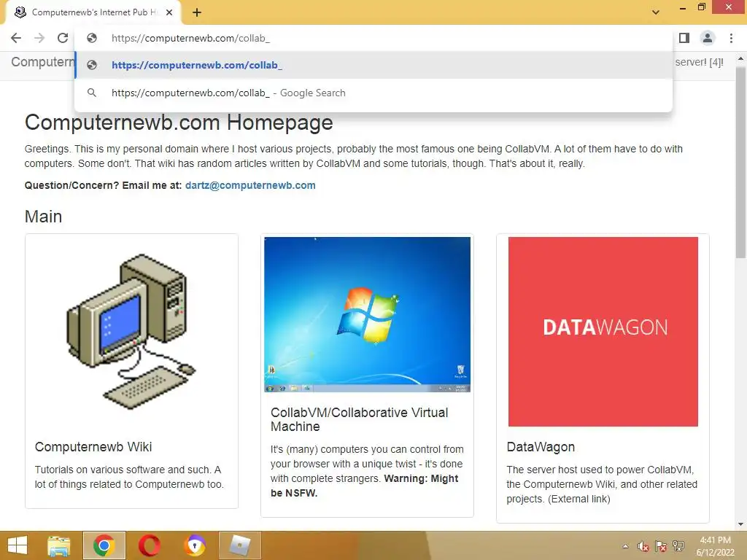Open a new browser tab

tap(197, 12)
